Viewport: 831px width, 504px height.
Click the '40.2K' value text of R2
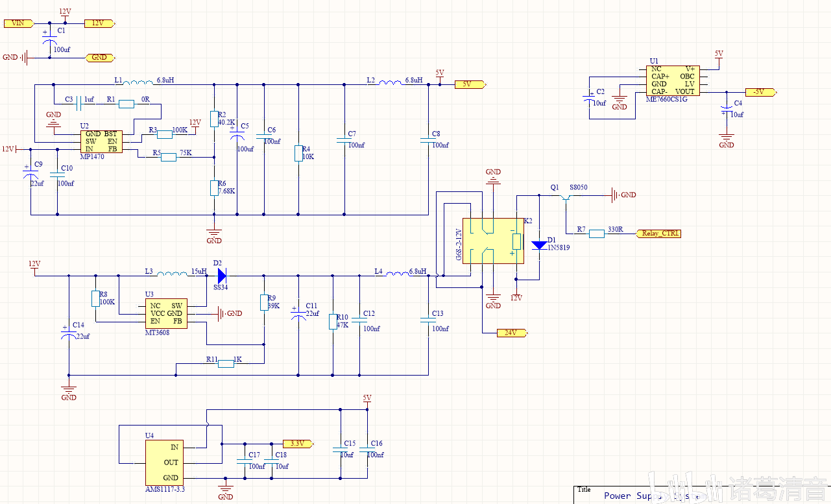(x=226, y=122)
